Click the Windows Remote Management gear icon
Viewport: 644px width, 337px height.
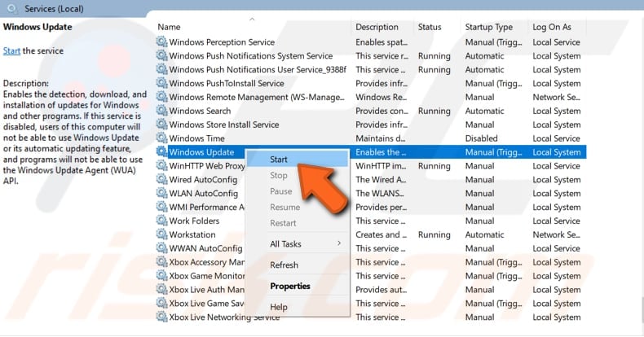[162, 97]
